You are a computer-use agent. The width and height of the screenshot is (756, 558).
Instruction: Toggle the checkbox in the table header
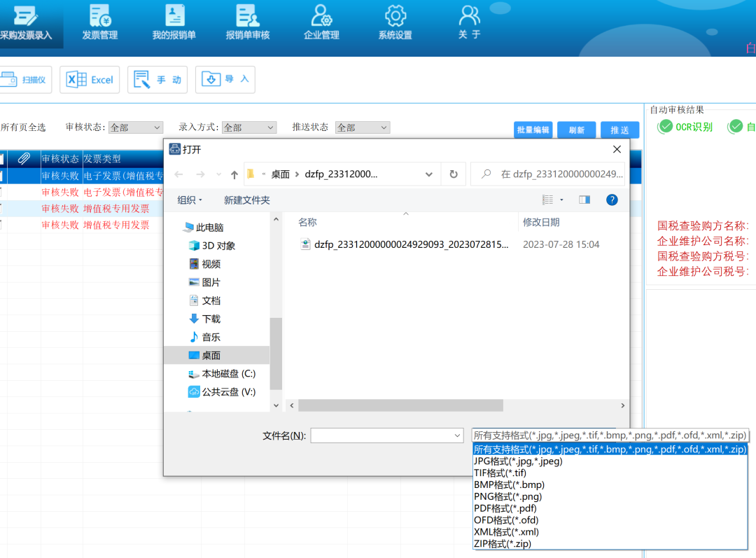click(1, 159)
